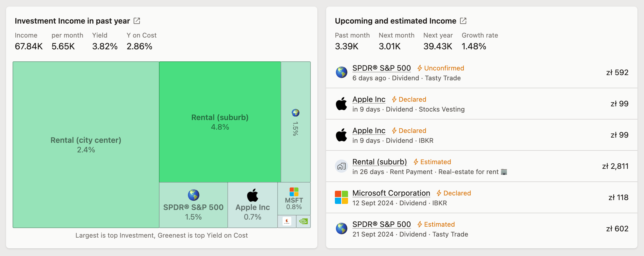Click the Upcoming and estimated Income heading
644x256 pixels.
pyautogui.click(x=395, y=21)
